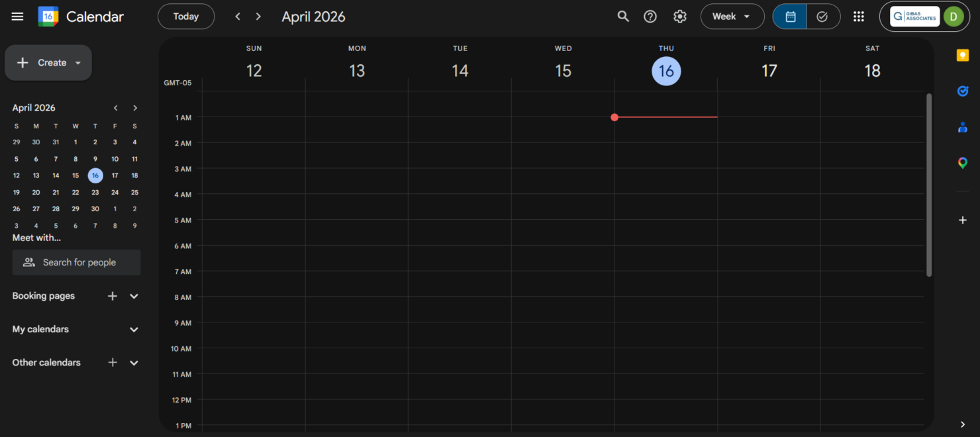
Task: Open the Calendar search
Action: click(x=623, y=16)
